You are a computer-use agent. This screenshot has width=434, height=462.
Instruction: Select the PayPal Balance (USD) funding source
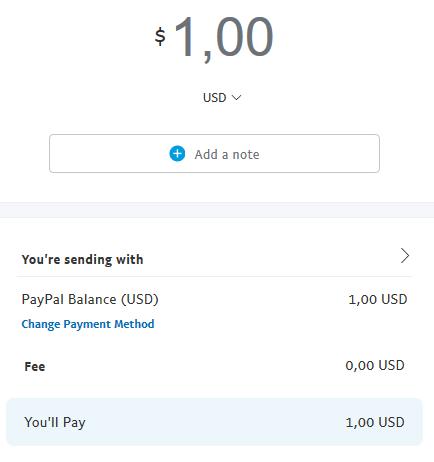tap(90, 299)
